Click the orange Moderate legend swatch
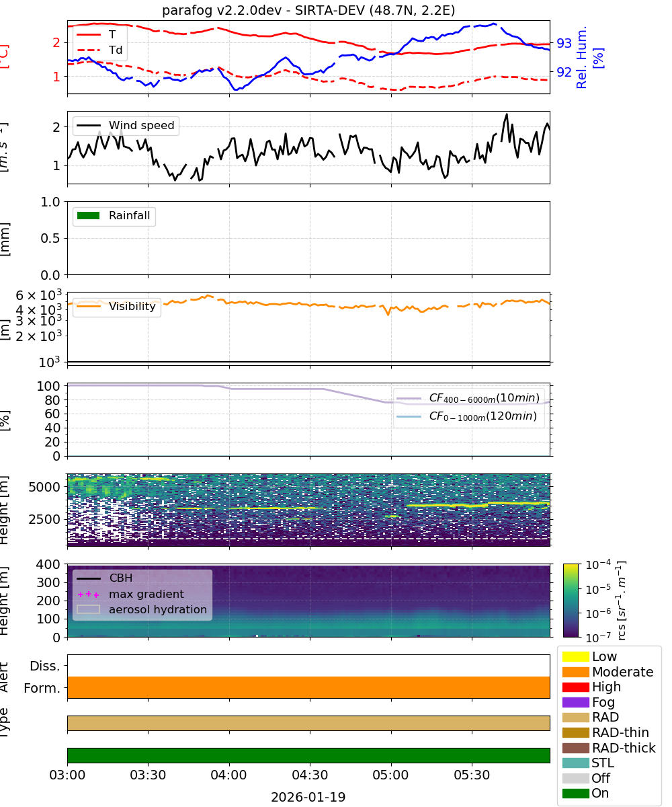The width and height of the screenshot is (672, 807). point(575,672)
